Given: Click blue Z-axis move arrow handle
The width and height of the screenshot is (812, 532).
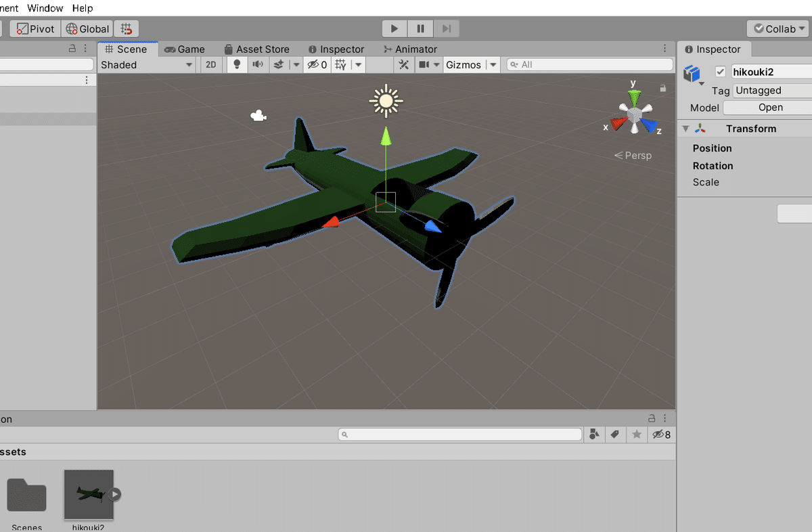Looking at the screenshot, I should [433, 226].
